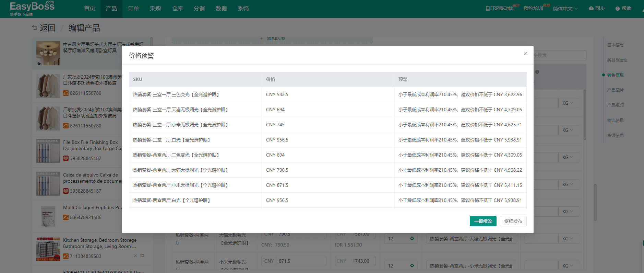Click warning text suggesting CNY 5,411.15
The height and width of the screenshot is (273, 644).
[460, 185]
